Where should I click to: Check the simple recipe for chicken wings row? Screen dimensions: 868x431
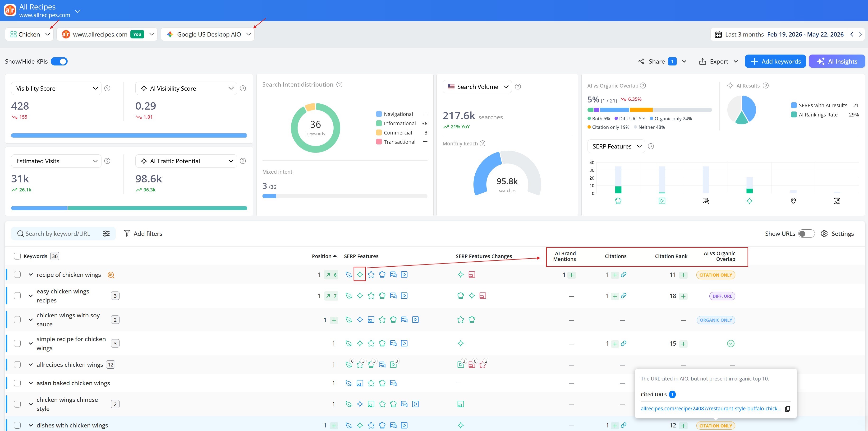17,343
